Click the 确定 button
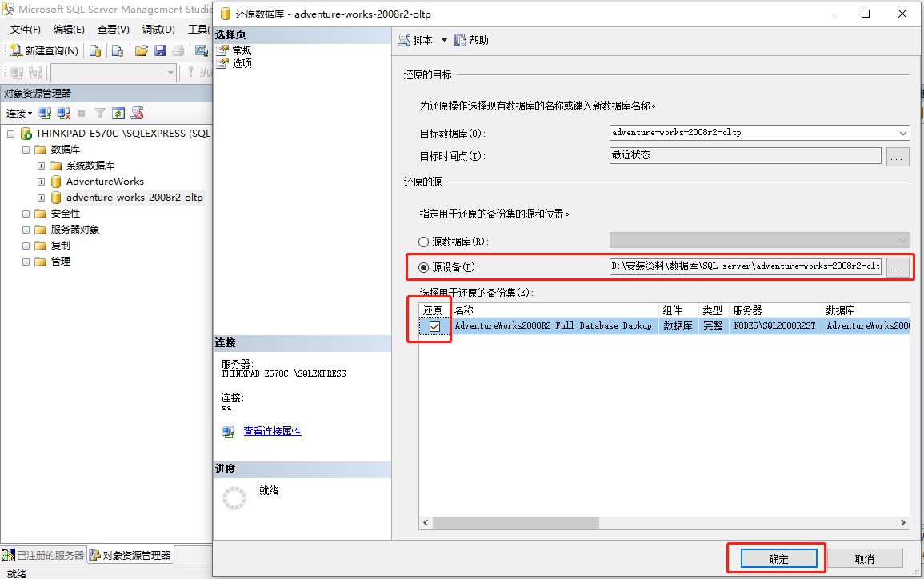This screenshot has height=579, width=924. [x=778, y=558]
